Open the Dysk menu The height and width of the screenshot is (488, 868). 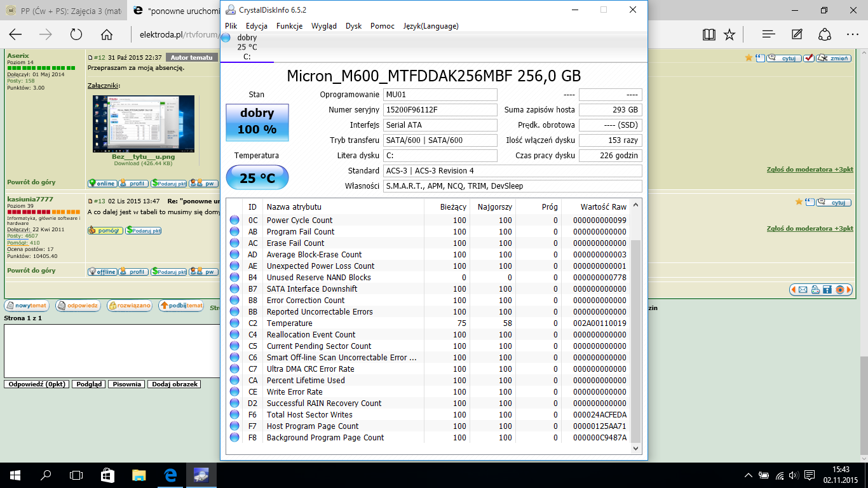353,26
